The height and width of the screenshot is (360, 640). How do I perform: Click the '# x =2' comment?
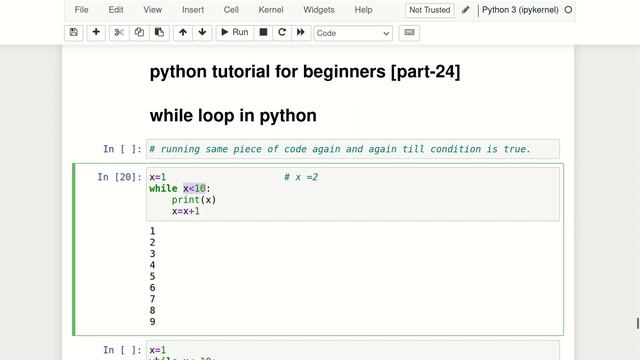coord(301,177)
